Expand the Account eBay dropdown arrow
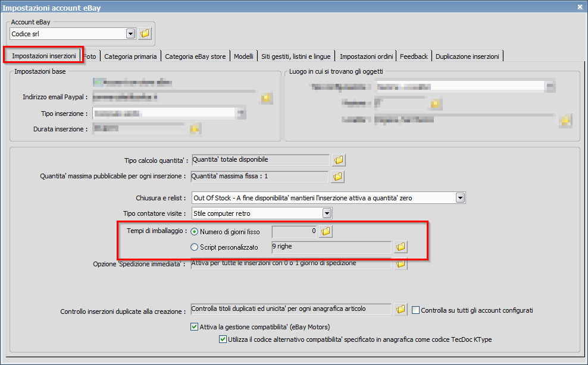Image resolution: width=588 pixels, height=365 pixels. tap(130, 34)
